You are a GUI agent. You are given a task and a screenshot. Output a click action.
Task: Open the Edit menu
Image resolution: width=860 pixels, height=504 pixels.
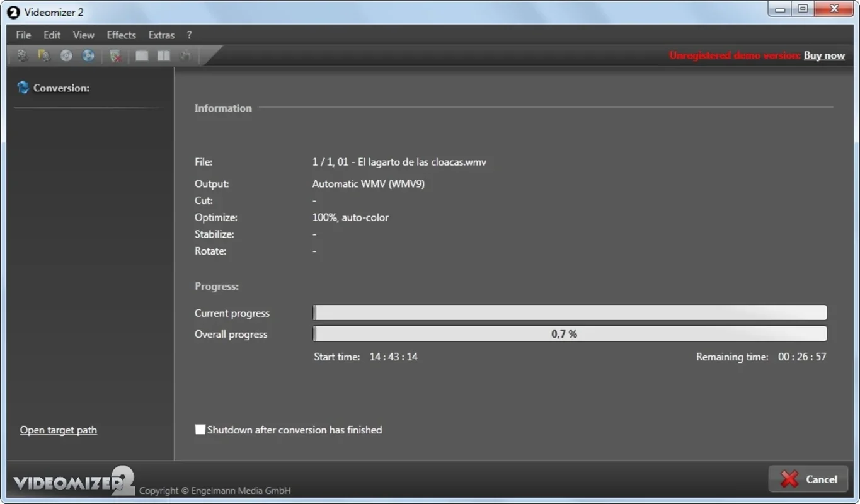(52, 35)
